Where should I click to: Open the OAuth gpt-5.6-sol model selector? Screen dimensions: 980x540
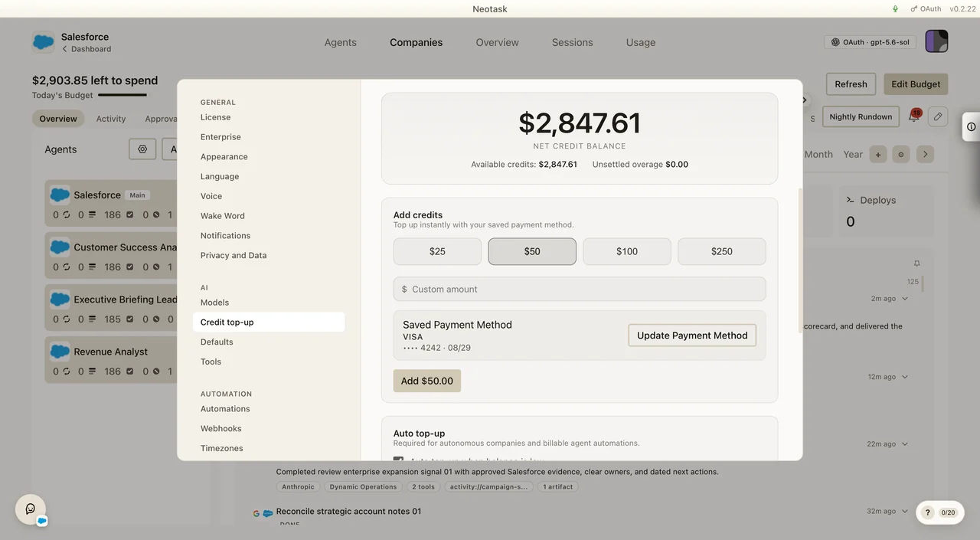pos(871,42)
